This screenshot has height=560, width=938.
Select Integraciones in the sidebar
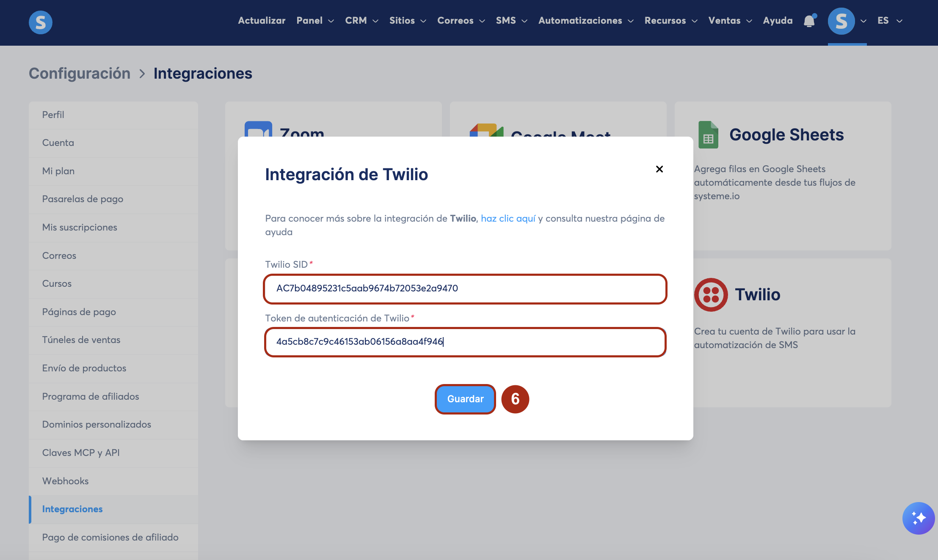coord(113,509)
